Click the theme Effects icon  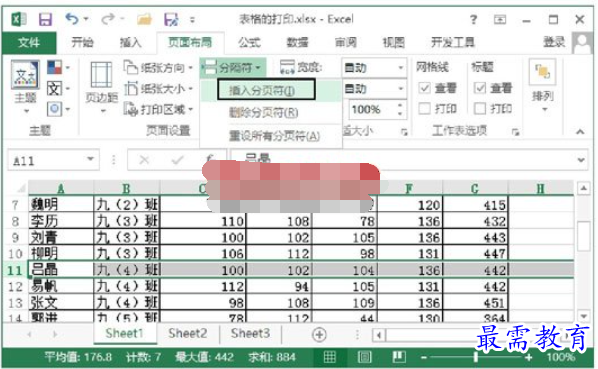(55, 109)
